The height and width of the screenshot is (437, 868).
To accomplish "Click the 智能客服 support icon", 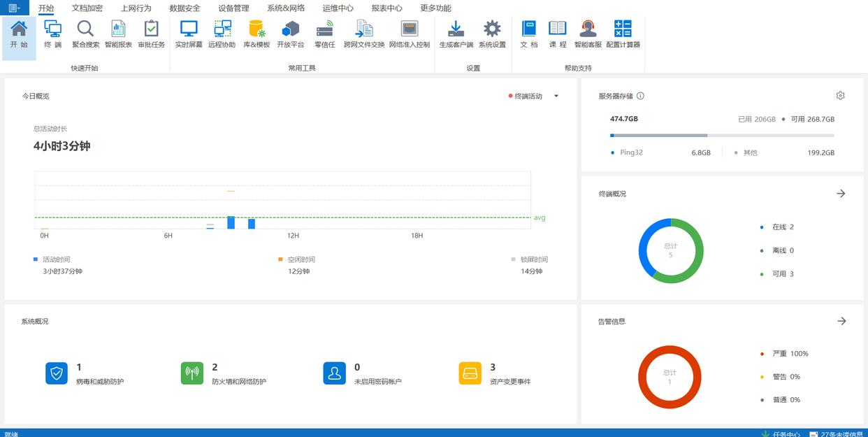I will 588,34.
